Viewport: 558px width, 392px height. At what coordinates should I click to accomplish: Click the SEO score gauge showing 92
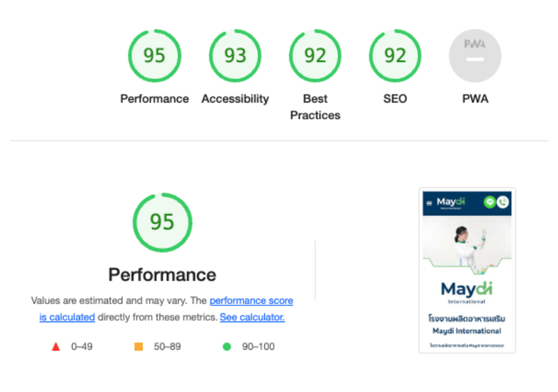395,56
